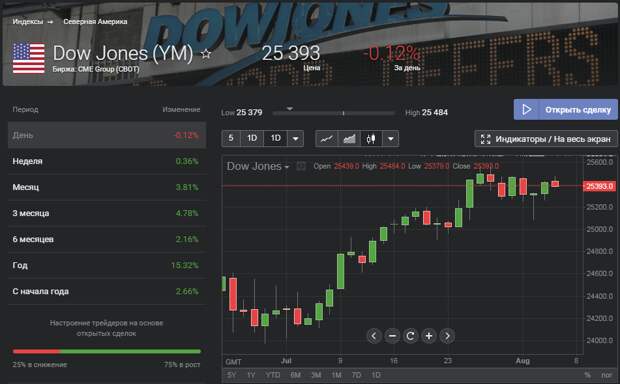620x384 pixels.
Task: Zoom out chart with minus button
Action: pyautogui.click(x=392, y=336)
